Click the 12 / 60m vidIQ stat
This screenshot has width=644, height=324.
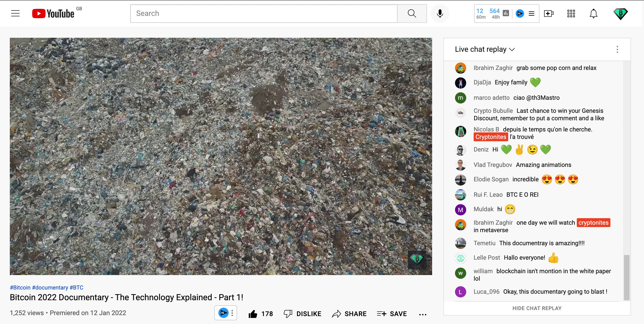click(x=480, y=14)
